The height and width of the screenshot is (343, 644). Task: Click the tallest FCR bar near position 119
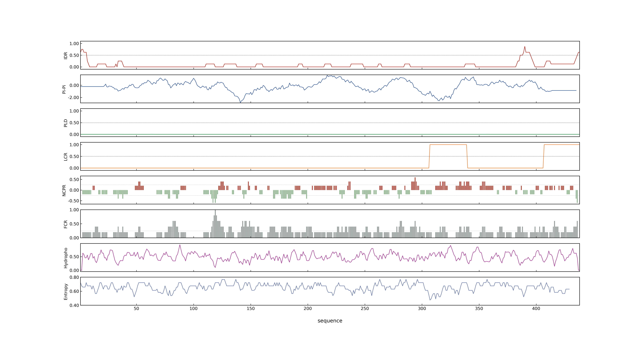click(x=215, y=224)
